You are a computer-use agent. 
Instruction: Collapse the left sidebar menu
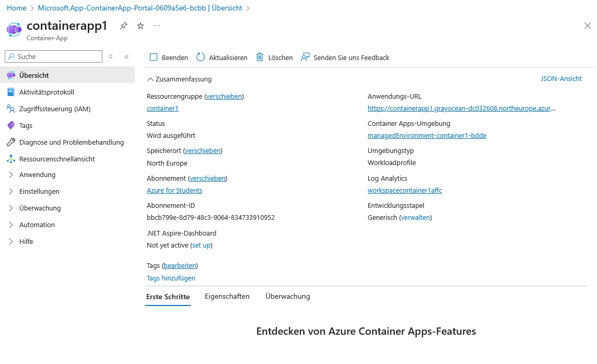pyautogui.click(x=126, y=57)
